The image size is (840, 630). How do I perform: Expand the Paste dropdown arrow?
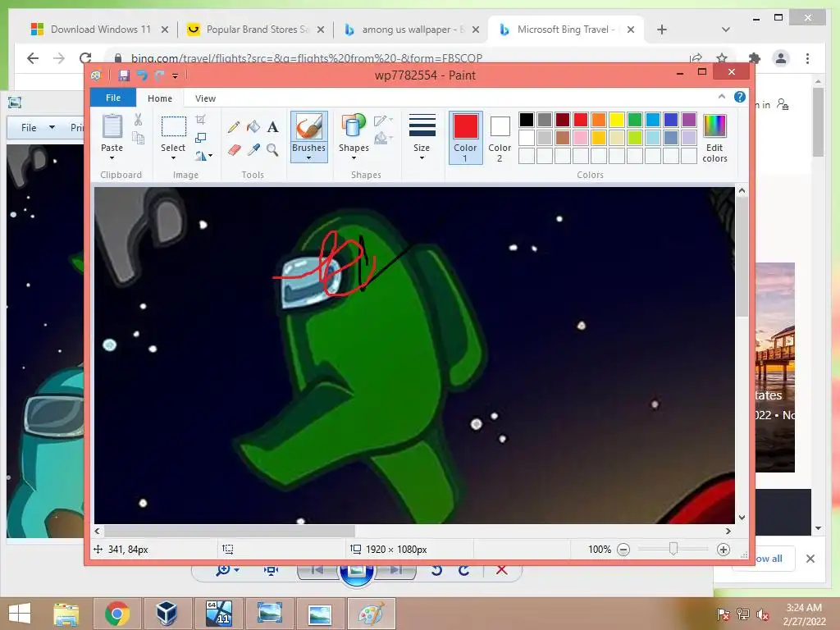tap(112, 158)
